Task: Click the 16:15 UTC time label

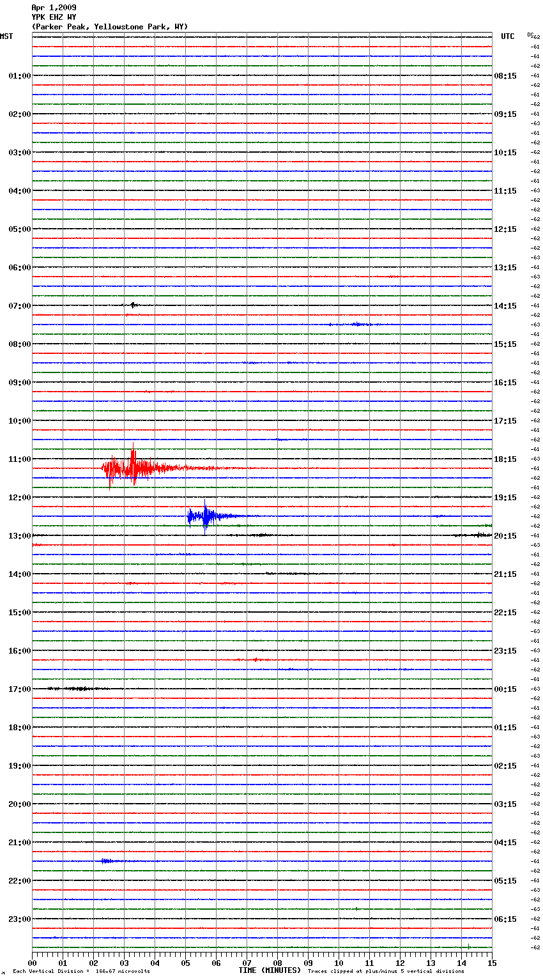Action: coord(505,383)
